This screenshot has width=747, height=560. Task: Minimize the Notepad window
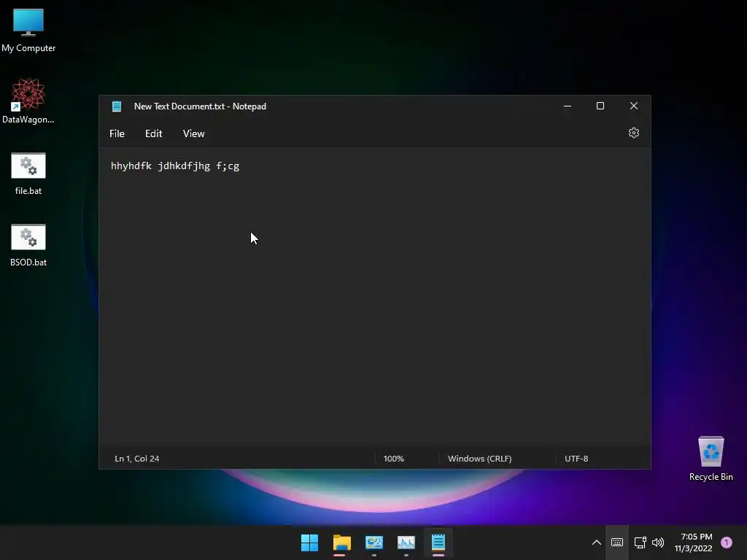pyautogui.click(x=568, y=106)
